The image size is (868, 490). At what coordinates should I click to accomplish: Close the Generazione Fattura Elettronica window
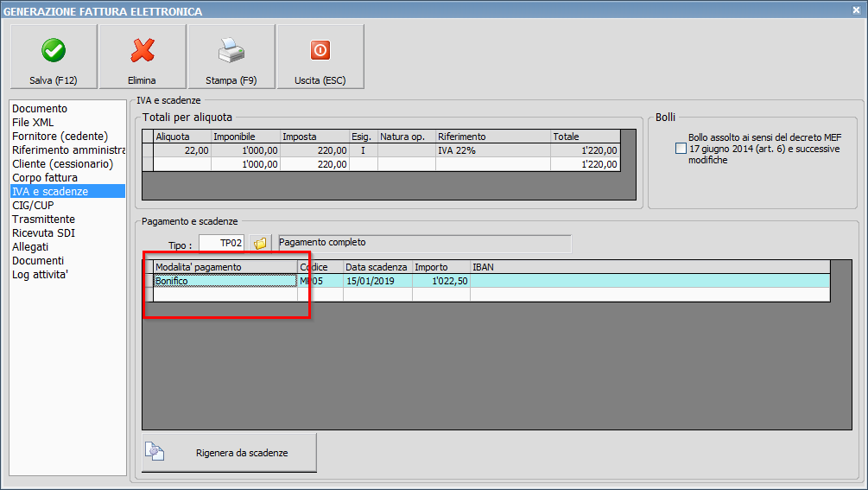pyautogui.click(x=856, y=10)
